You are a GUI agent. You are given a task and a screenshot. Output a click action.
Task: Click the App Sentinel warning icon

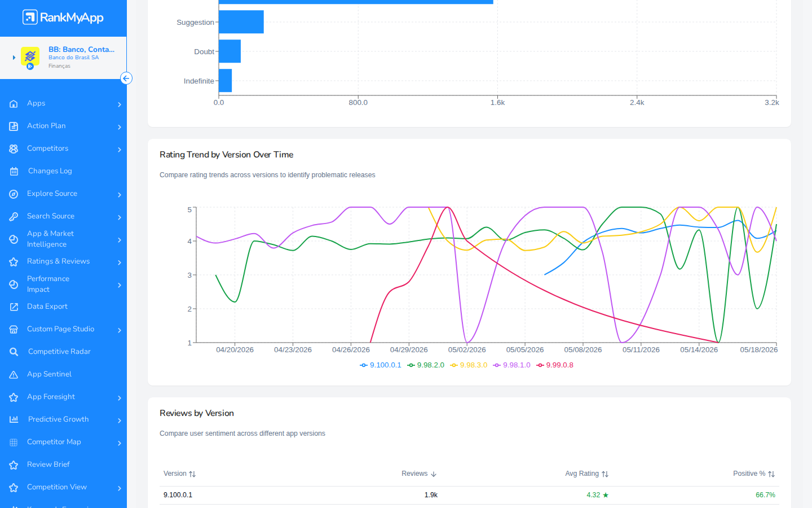point(14,375)
